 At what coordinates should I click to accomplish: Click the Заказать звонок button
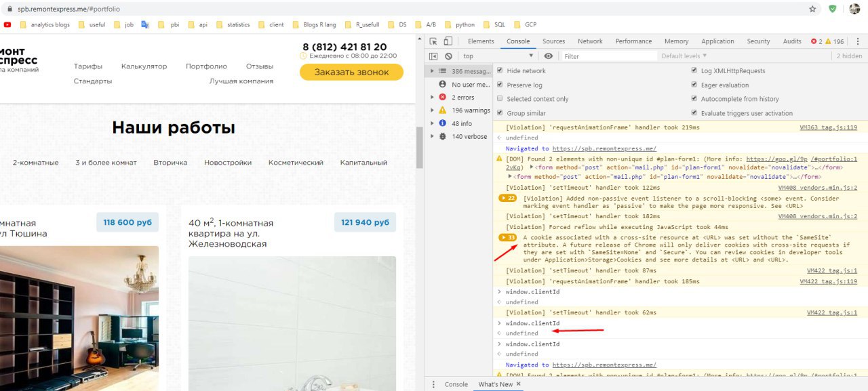click(x=351, y=72)
